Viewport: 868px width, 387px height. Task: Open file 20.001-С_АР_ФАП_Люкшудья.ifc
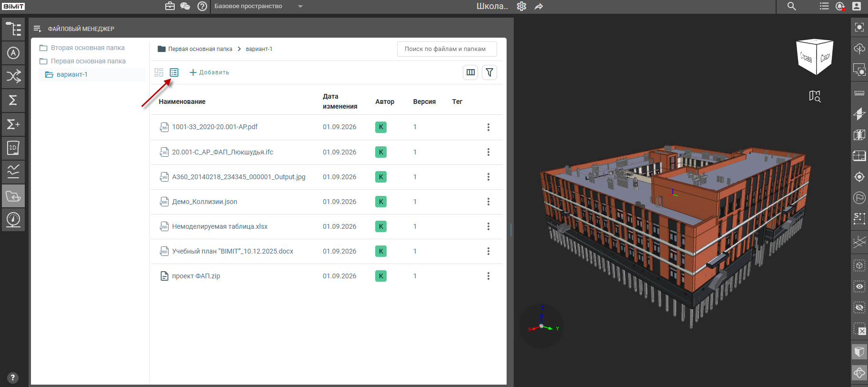222,152
